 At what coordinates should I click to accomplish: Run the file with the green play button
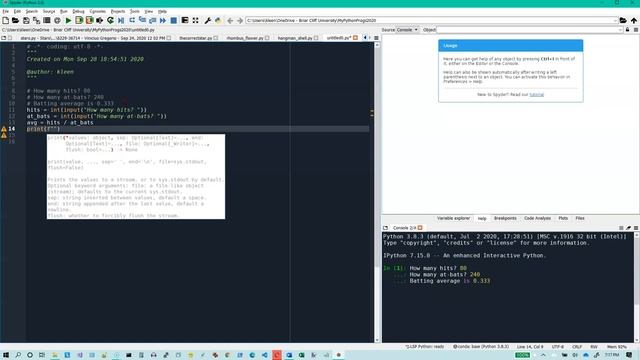click(x=68, y=20)
